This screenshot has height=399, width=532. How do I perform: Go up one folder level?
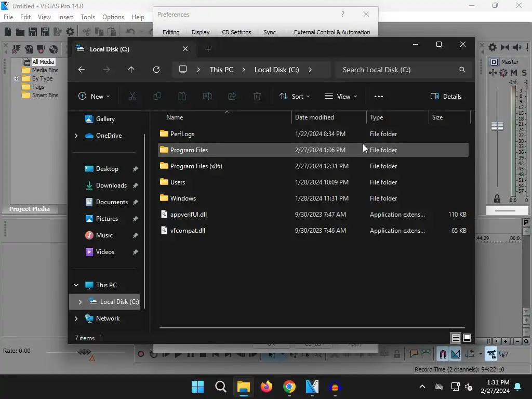(x=131, y=70)
